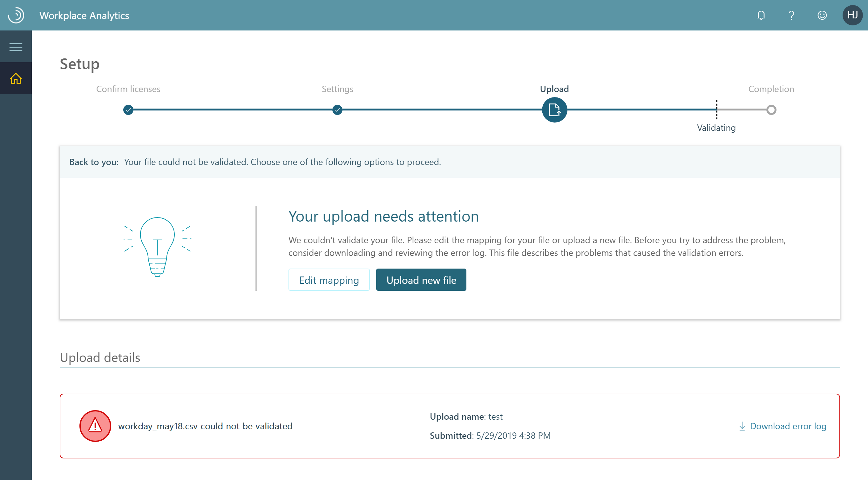The height and width of the screenshot is (480, 868).
Task: Select the Confirm licenses completed step
Action: 128,109
